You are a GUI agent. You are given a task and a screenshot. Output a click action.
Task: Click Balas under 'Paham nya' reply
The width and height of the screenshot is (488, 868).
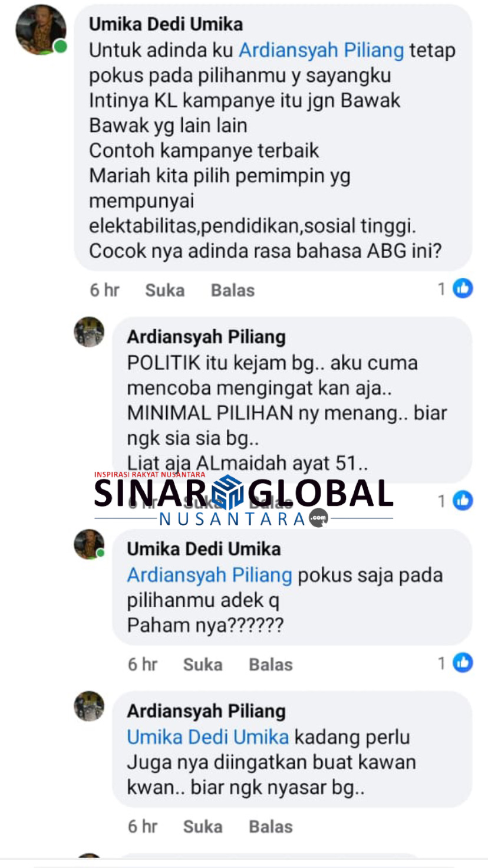tap(271, 665)
